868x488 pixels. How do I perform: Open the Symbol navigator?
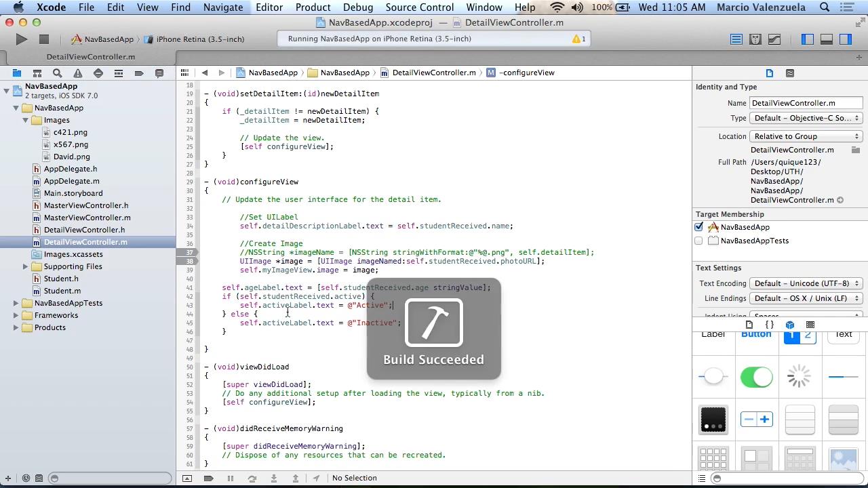coord(37,73)
